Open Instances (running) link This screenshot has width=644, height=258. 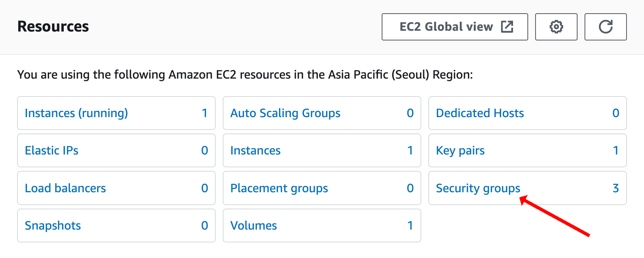pos(76,113)
